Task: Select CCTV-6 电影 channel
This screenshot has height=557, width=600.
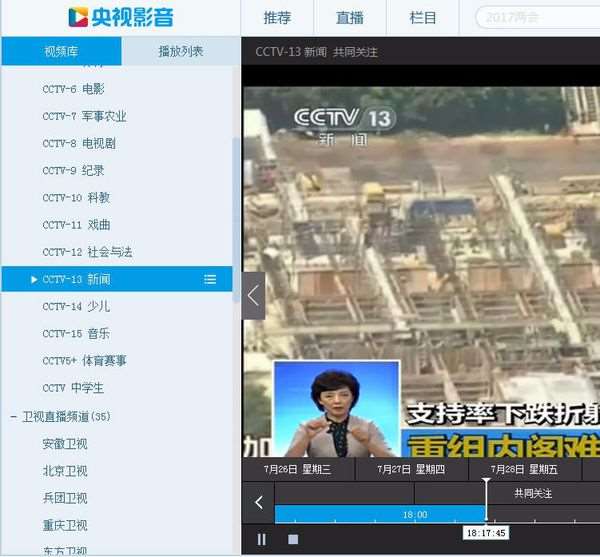Action: (73, 89)
